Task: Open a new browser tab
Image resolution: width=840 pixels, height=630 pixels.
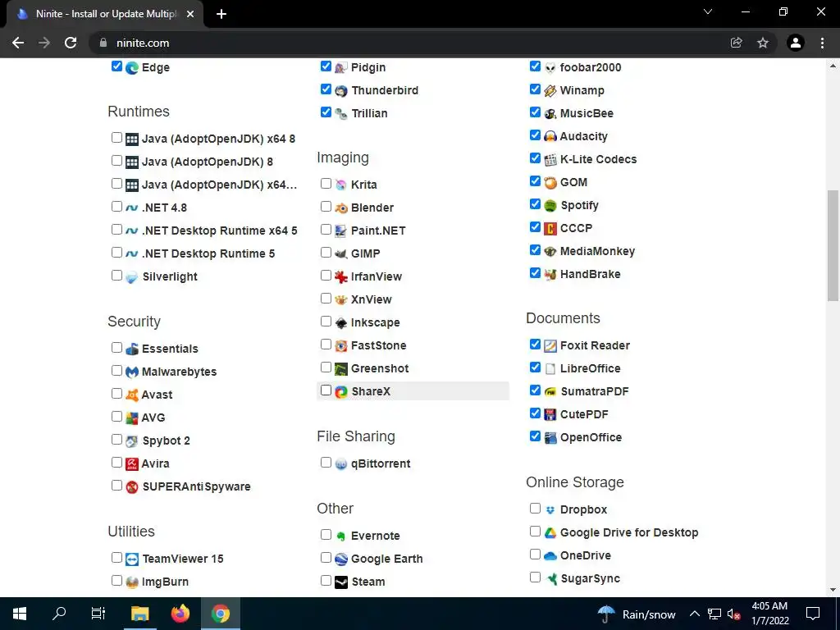Action: point(221,15)
